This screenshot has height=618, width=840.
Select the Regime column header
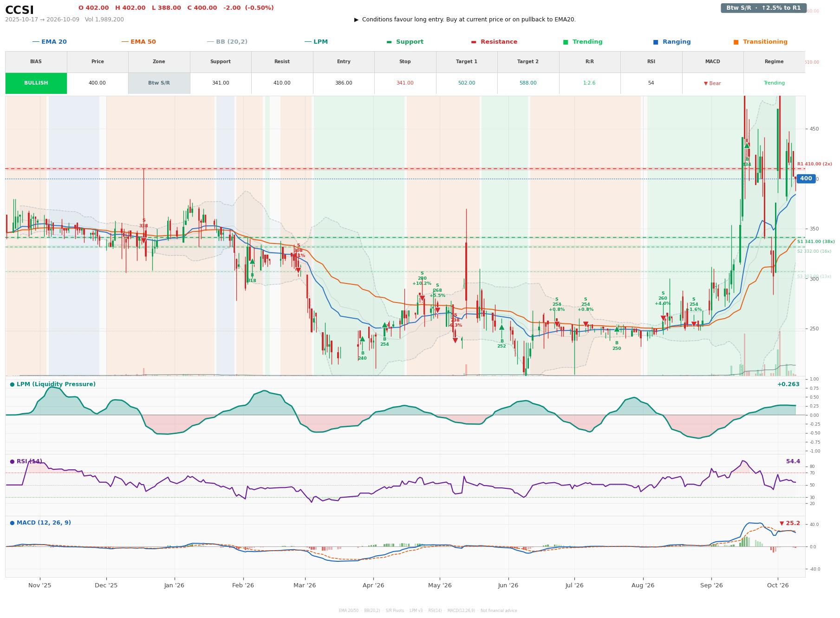click(x=774, y=62)
